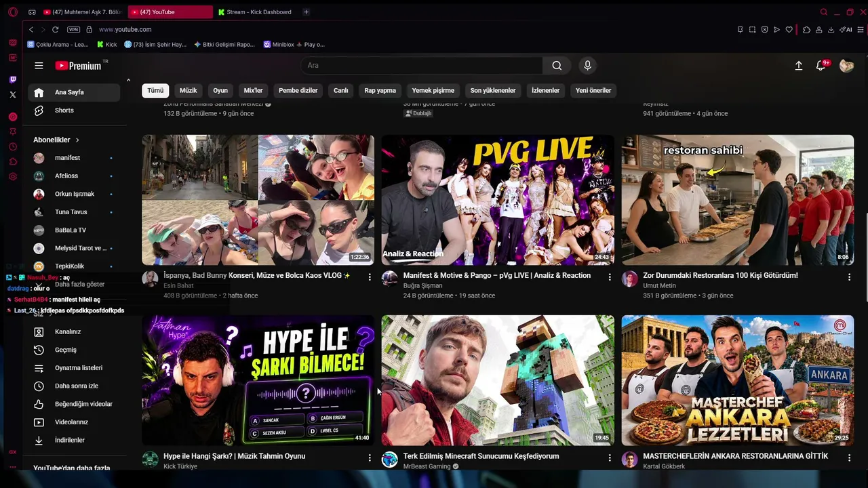Screen dimensions: 868x488
Task: Select the Oyun filter chip
Action: [x=220, y=90]
